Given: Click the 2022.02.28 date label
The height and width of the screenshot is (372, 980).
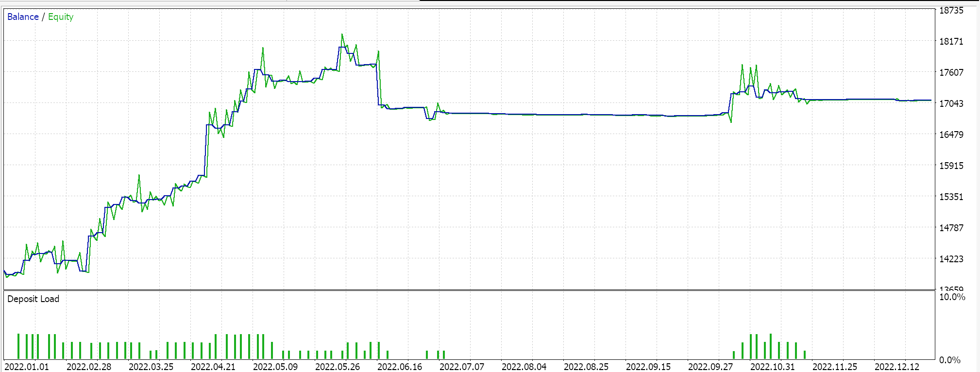Looking at the screenshot, I should (x=89, y=367).
